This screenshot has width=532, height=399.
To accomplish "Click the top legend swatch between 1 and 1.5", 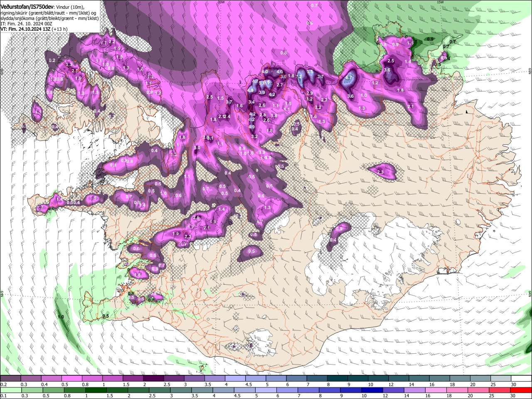I will tap(112, 379).
